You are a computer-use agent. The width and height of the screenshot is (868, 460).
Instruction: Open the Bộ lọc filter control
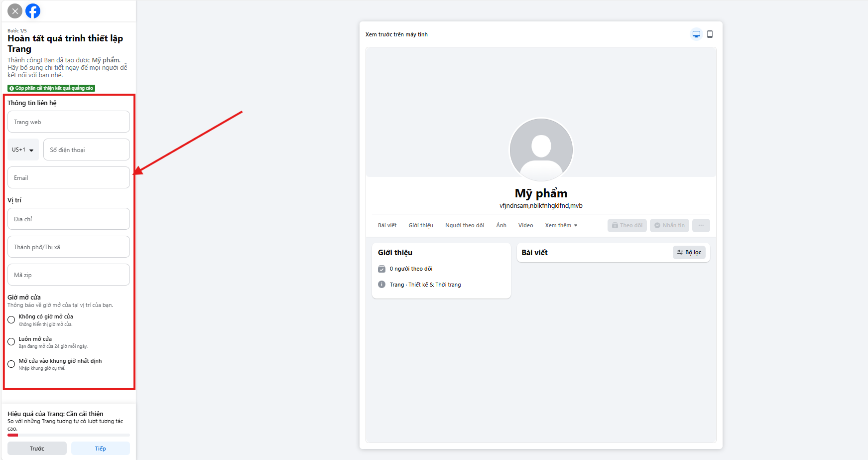[x=689, y=252]
